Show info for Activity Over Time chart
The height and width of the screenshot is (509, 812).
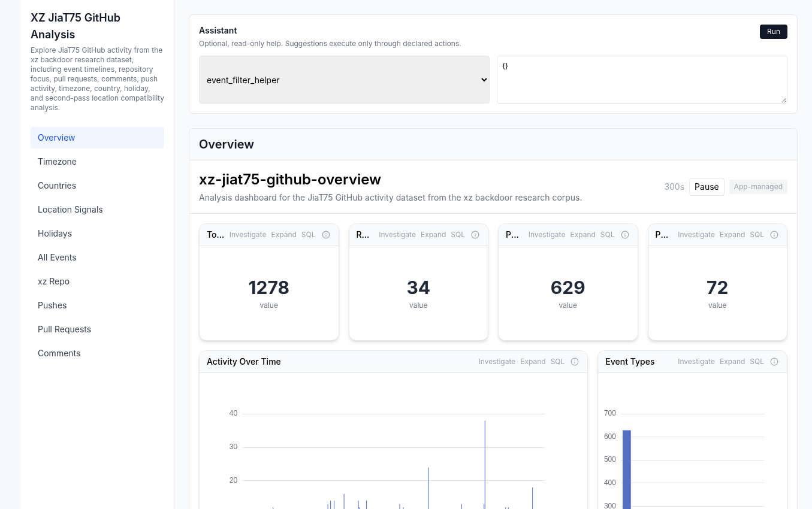point(575,362)
